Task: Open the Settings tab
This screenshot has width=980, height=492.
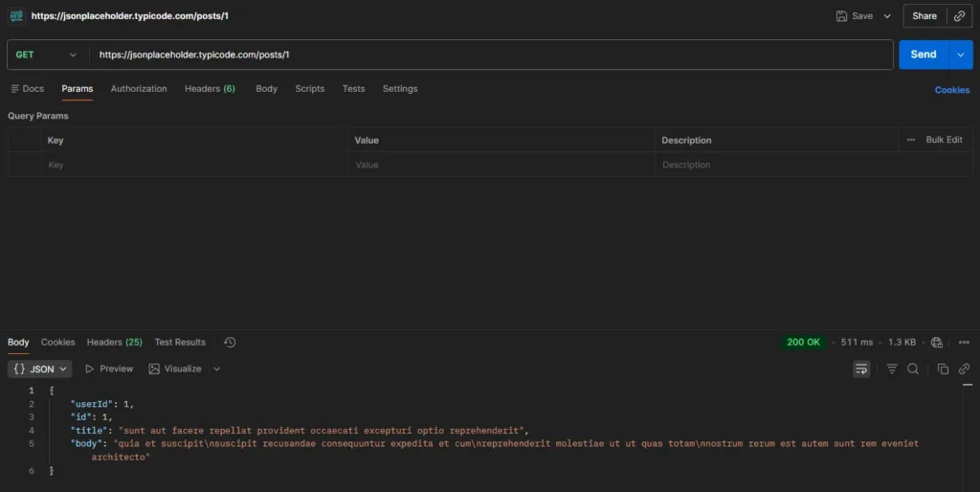Action: coord(400,89)
